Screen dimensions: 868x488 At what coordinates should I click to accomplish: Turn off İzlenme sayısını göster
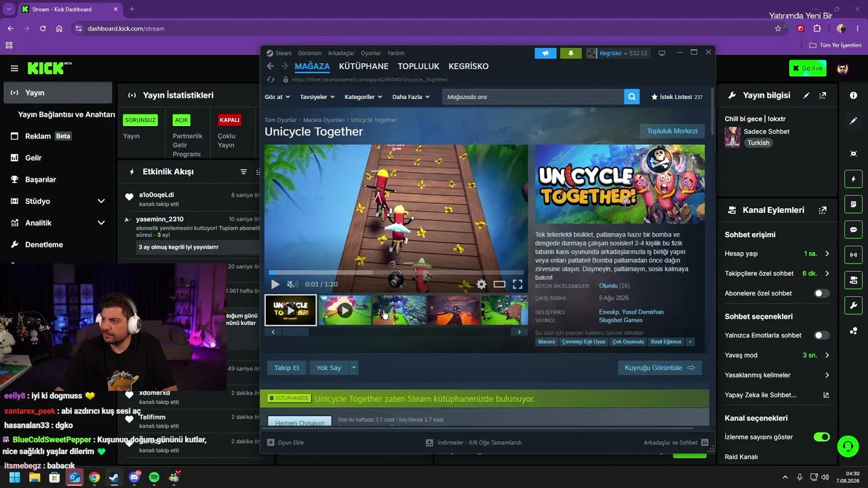point(821,437)
